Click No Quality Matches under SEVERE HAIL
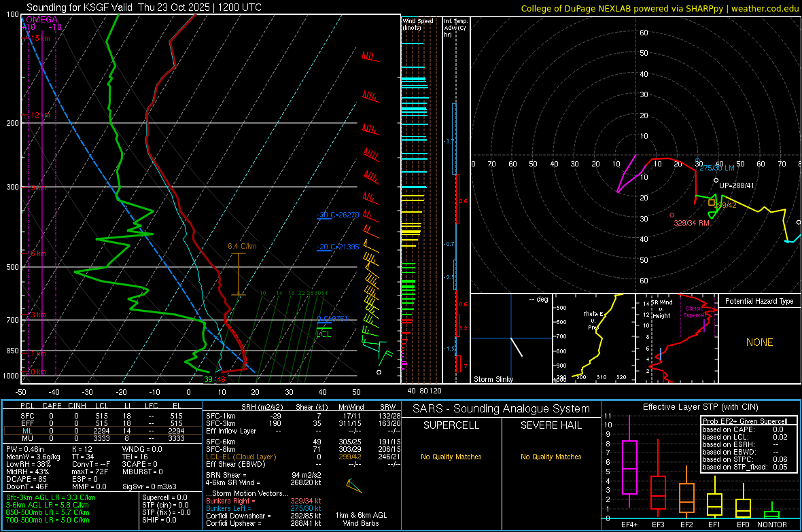Viewport: 802px width, 532px height. coord(551,457)
